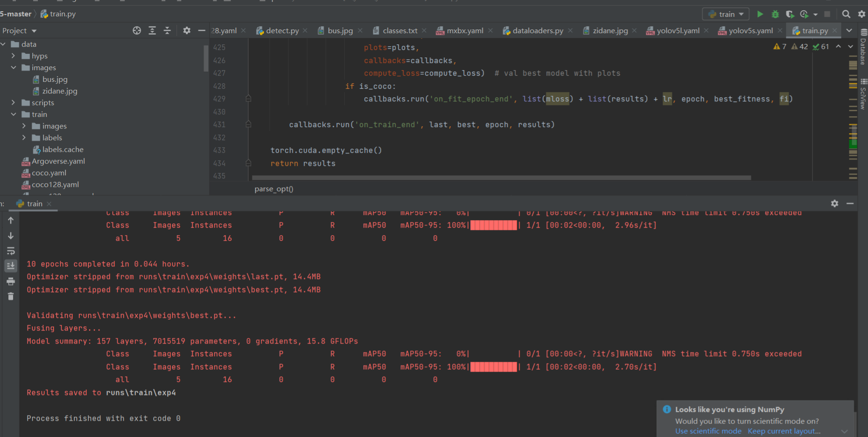Viewport: 868px width, 437px height.
Task: Click the down-arrow icon in the Run console
Action: coord(11,236)
